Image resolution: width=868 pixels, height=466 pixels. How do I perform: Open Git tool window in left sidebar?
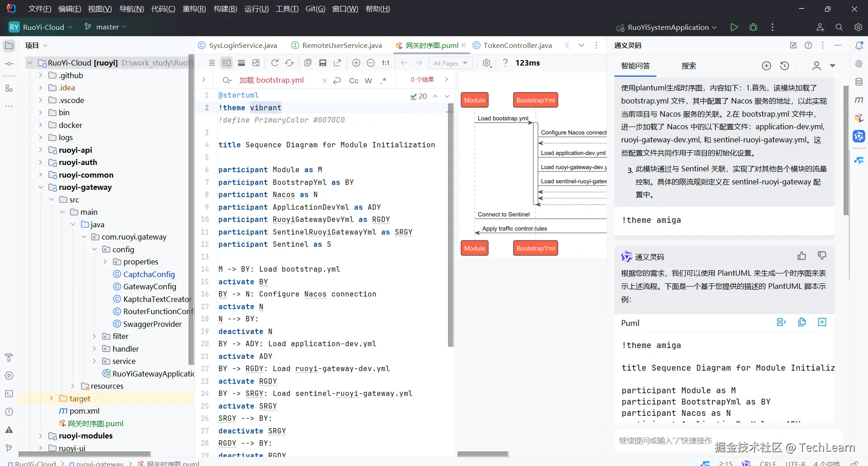[x=9, y=448]
